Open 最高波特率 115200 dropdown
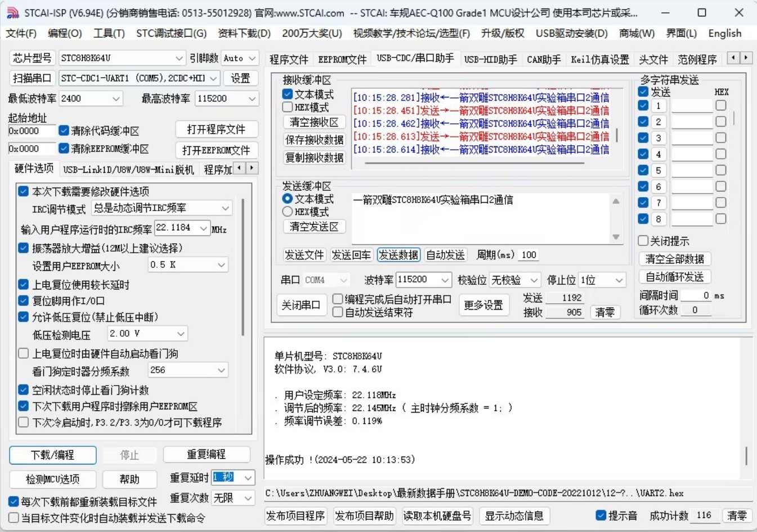Viewport: 757px width, 532px height. point(226,99)
